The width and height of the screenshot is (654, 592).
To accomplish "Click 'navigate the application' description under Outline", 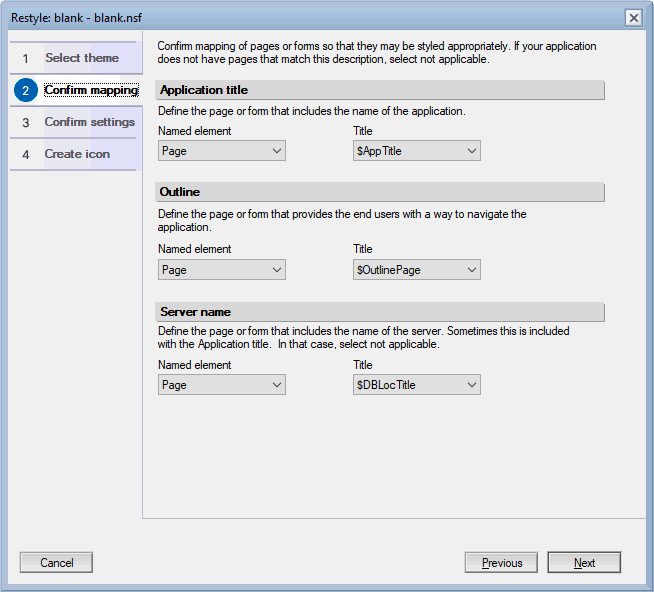I will pos(342,220).
